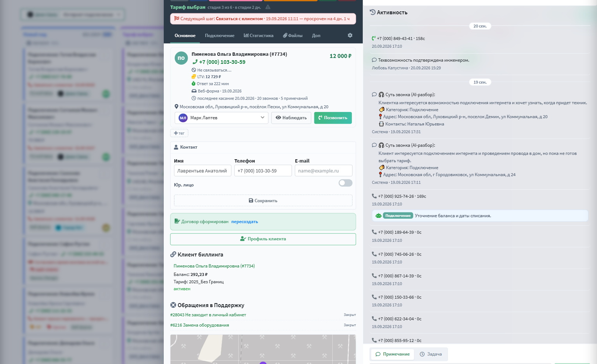
Task: Click the map pin address icon
Action: [x=176, y=107]
